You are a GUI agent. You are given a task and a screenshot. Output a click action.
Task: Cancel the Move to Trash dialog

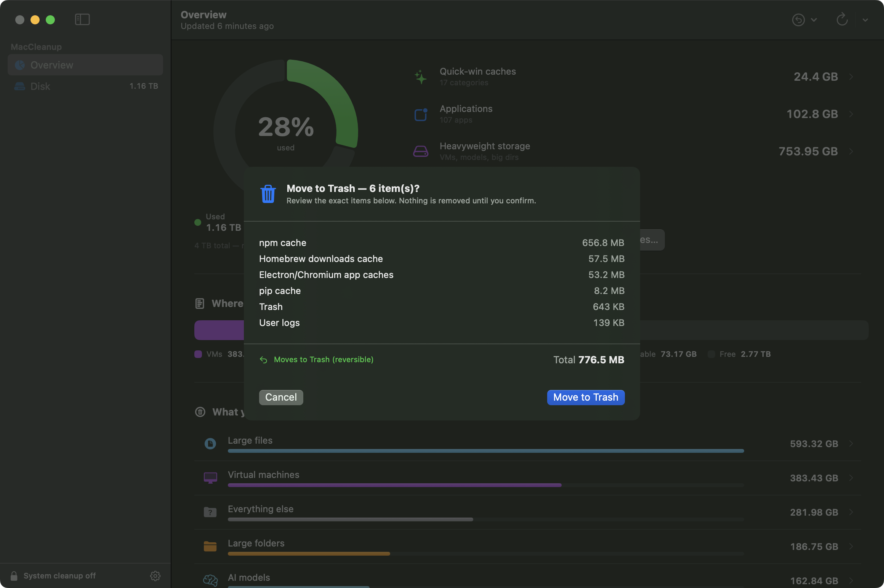pyautogui.click(x=281, y=397)
